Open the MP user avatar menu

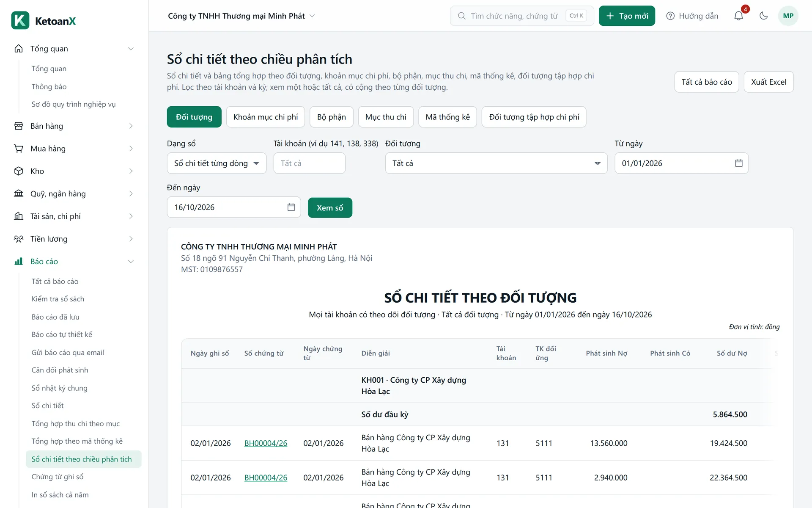788,16
